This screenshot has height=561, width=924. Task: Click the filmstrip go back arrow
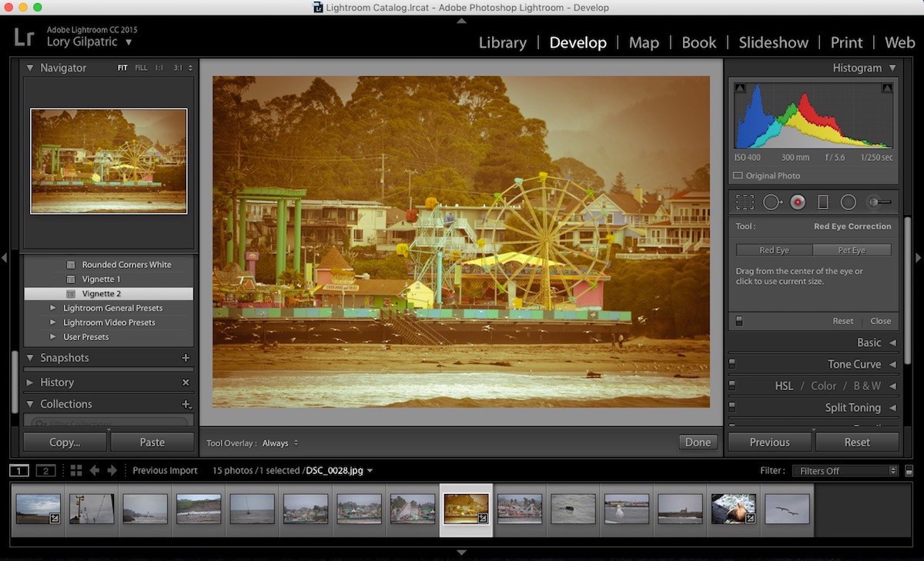click(95, 470)
